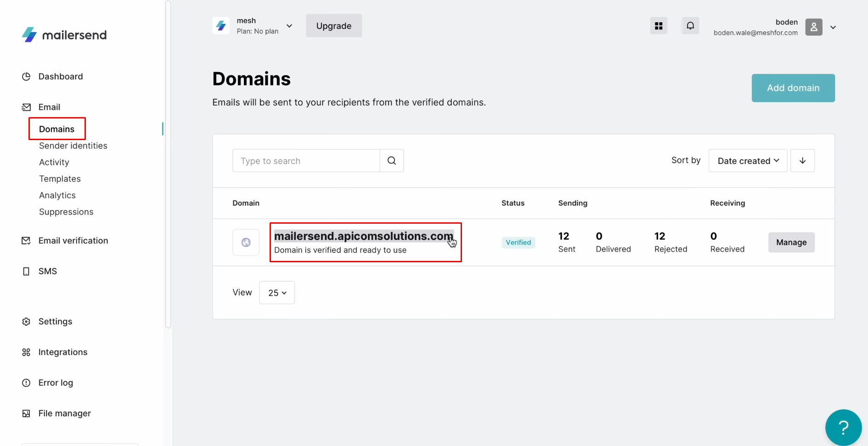Click the Domain column header
The width and height of the screenshot is (868, 446).
pos(246,203)
